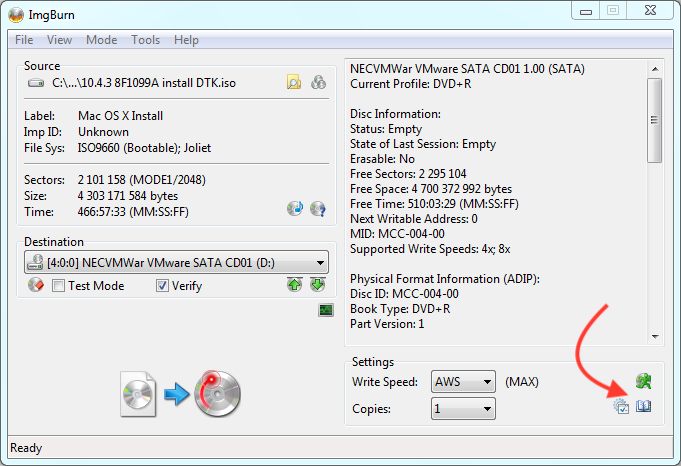Click 'Current Profile: DVD+R' line
681x466 pixels.
(410, 84)
